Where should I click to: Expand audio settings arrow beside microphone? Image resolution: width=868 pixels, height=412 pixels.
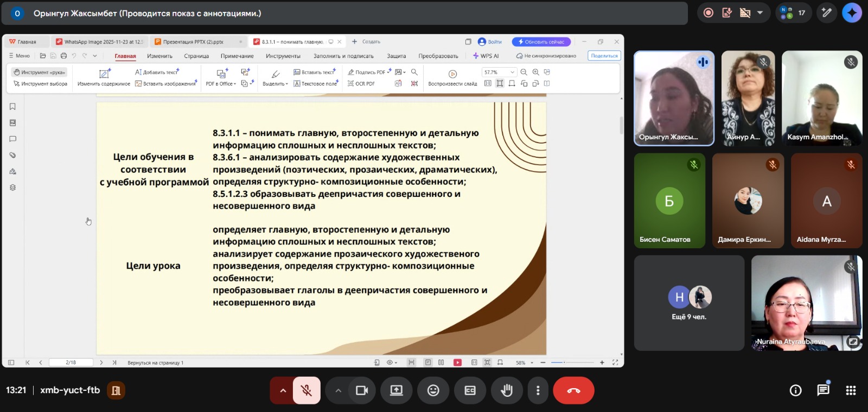(x=283, y=390)
